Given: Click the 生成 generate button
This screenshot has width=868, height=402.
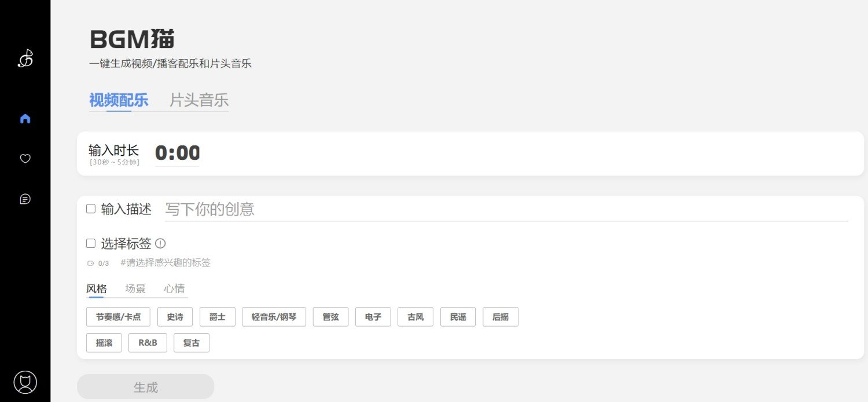Looking at the screenshot, I should [145, 386].
